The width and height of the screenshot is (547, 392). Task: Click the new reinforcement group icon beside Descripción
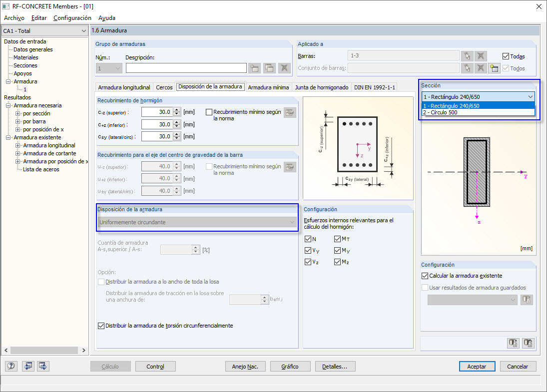255,68
